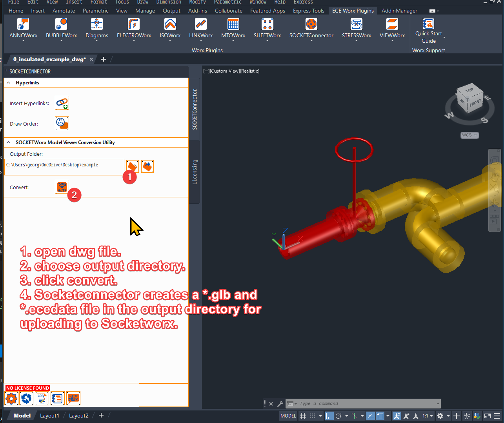This screenshot has width=504, height=423.
Task: Open SOCKETConnector settings gear
Action: (11, 399)
